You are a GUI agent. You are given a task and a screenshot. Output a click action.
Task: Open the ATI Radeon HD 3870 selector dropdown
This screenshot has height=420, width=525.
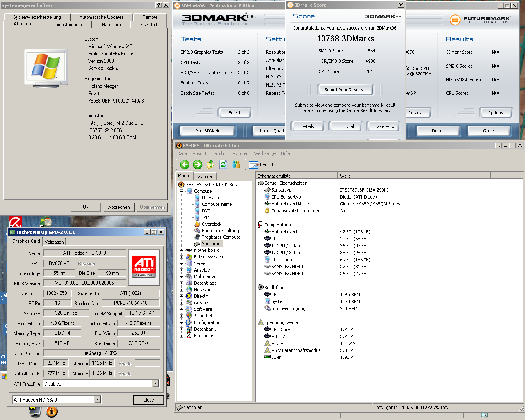(98, 399)
